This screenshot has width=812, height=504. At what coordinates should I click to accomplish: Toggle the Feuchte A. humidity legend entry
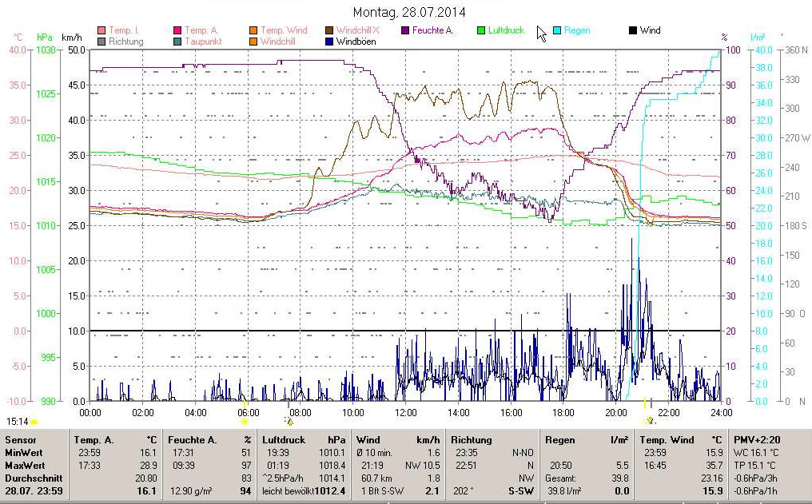click(x=432, y=30)
